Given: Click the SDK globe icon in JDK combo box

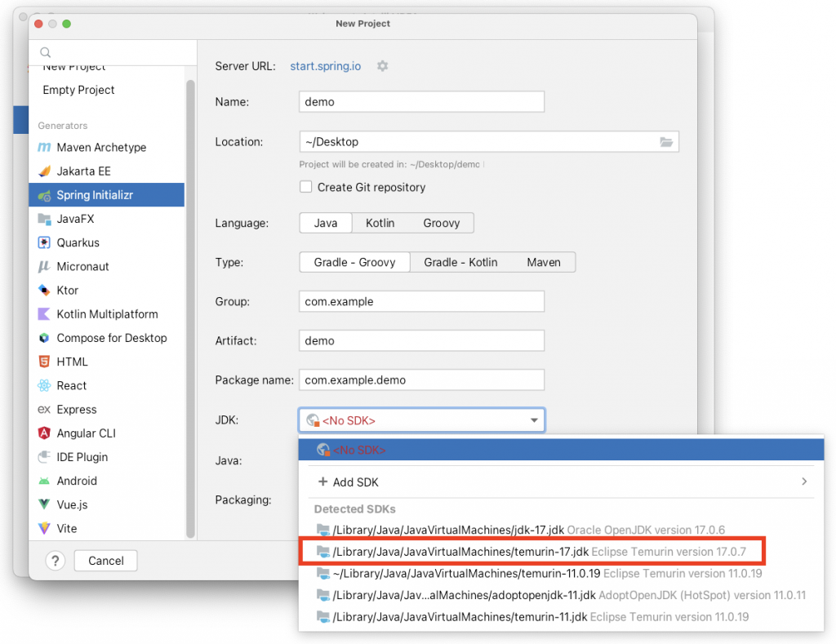Looking at the screenshot, I should tap(313, 420).
